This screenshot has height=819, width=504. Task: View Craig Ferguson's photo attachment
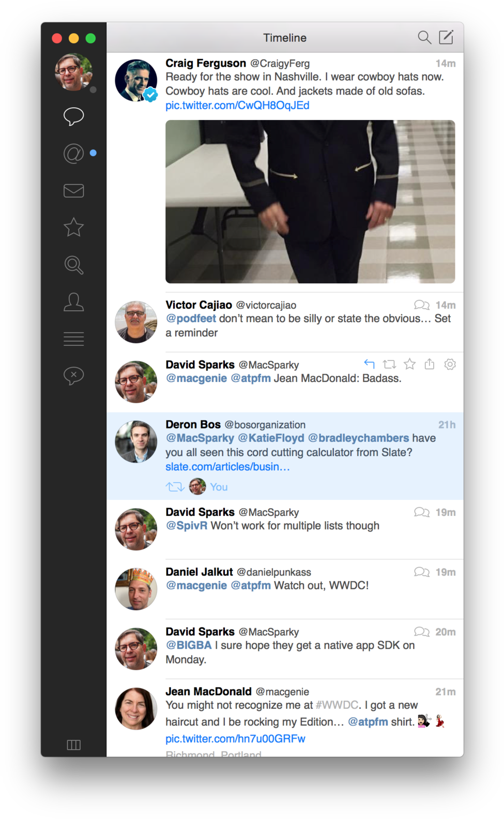[x=310, y=202]
